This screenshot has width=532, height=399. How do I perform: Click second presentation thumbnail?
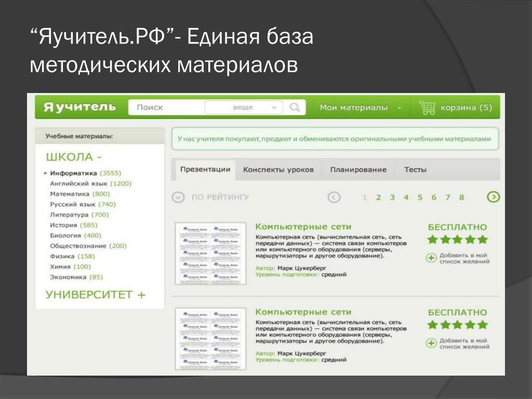211,339
